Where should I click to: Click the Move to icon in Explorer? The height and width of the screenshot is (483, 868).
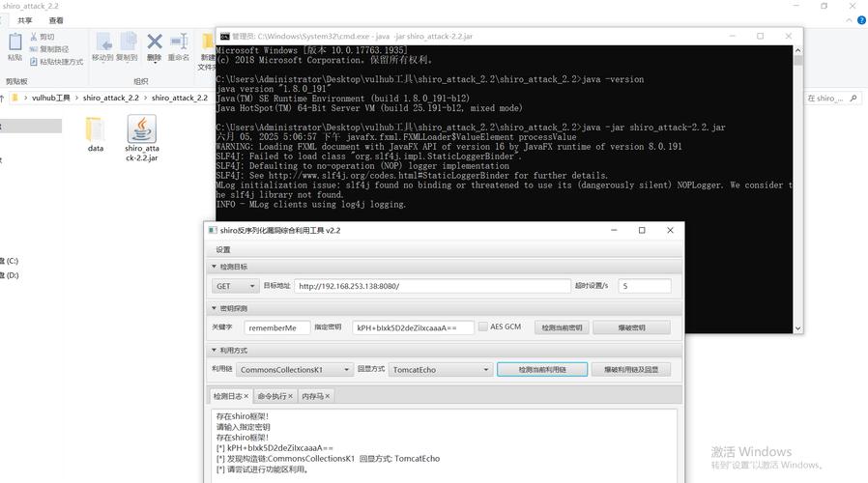[103, 42]
